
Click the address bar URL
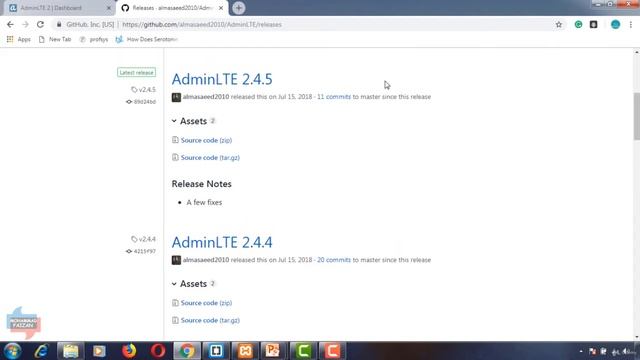click(x=202, y=24)
